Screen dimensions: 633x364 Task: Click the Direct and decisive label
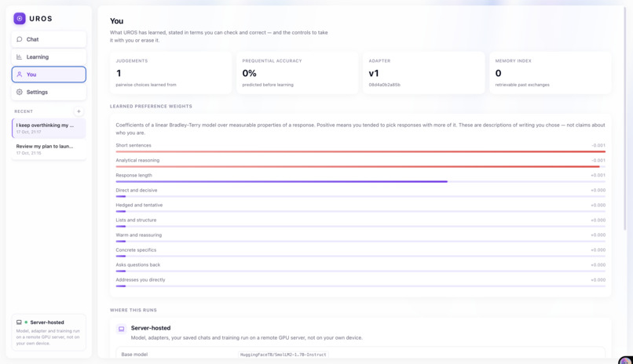point(137,191)
